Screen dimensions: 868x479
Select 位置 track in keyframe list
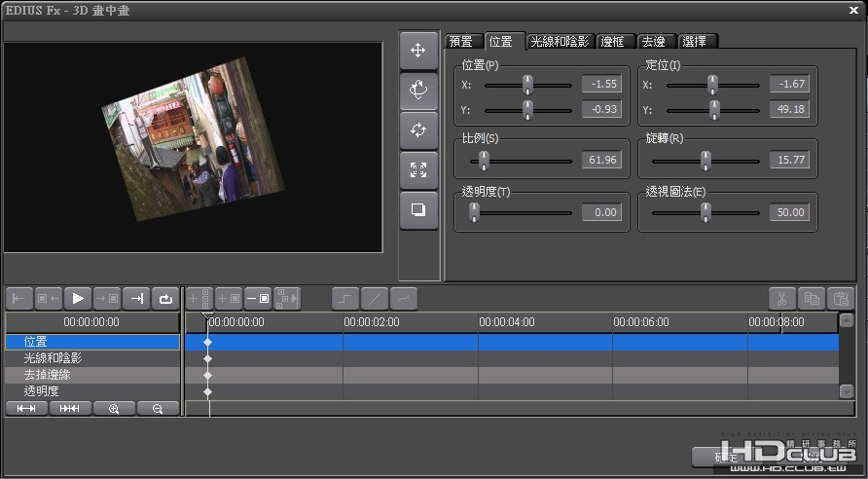tap(92, 343)
